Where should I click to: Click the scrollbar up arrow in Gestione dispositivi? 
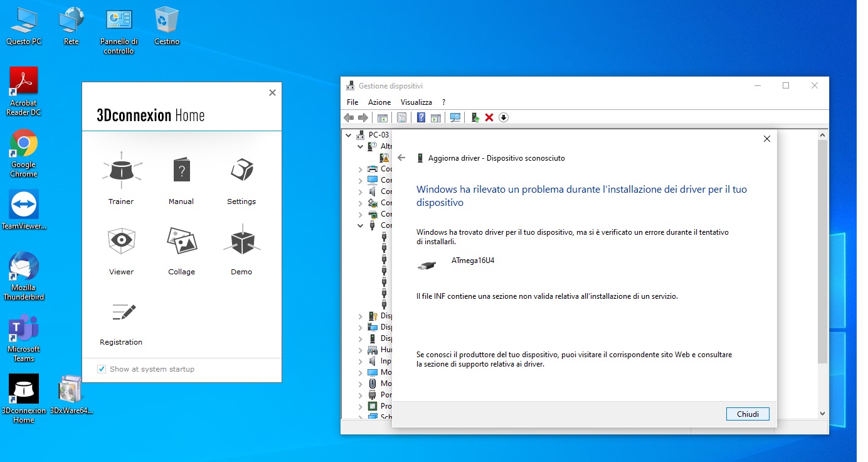tap(823, 134)
